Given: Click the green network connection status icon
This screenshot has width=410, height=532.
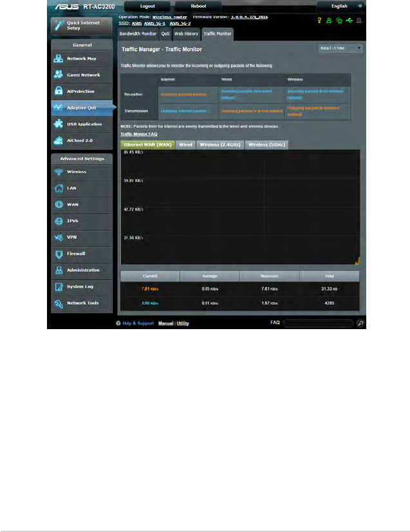Looking at the screenshot, I should tap(339, 21).
